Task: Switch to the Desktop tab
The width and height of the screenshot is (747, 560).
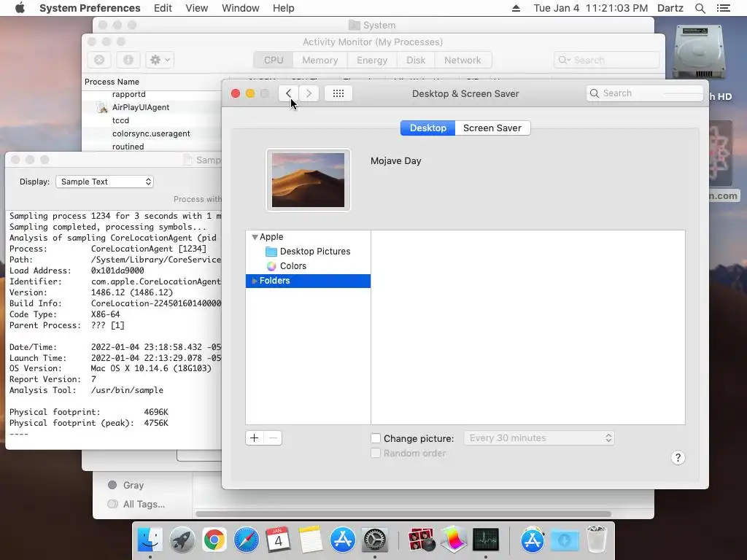Action: 427,128
